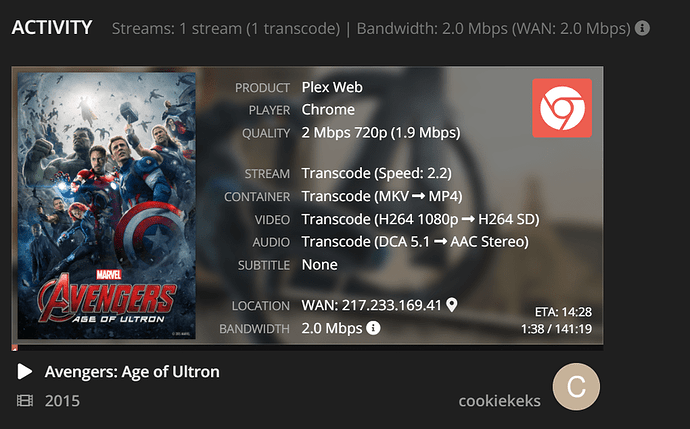
Task: Click the map pin icon beside the IP address
Action: pyautogui.click(x=451, y=305)
